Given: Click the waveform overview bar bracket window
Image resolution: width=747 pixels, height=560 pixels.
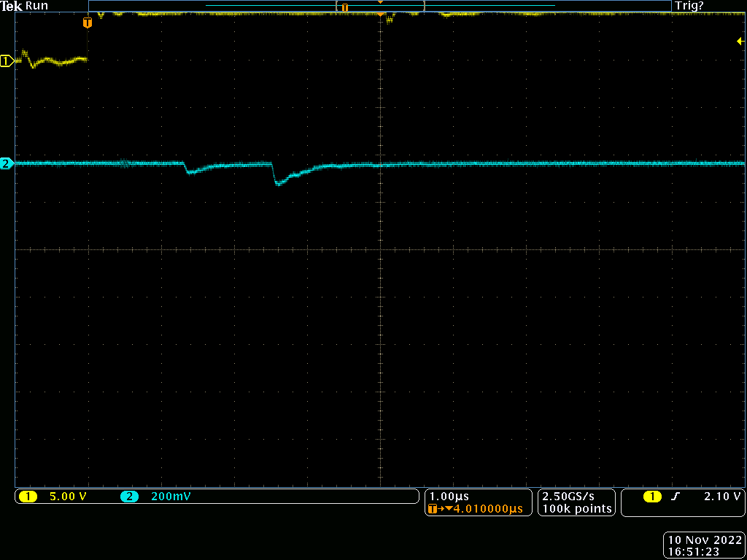Looking at the screenshot, I should pyautogui.click(x=379, y=7).
